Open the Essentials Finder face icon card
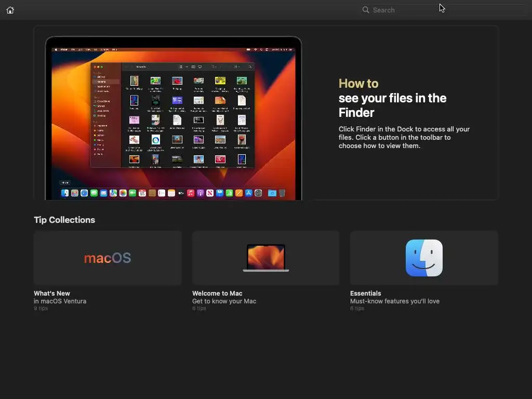 point(424,258)
